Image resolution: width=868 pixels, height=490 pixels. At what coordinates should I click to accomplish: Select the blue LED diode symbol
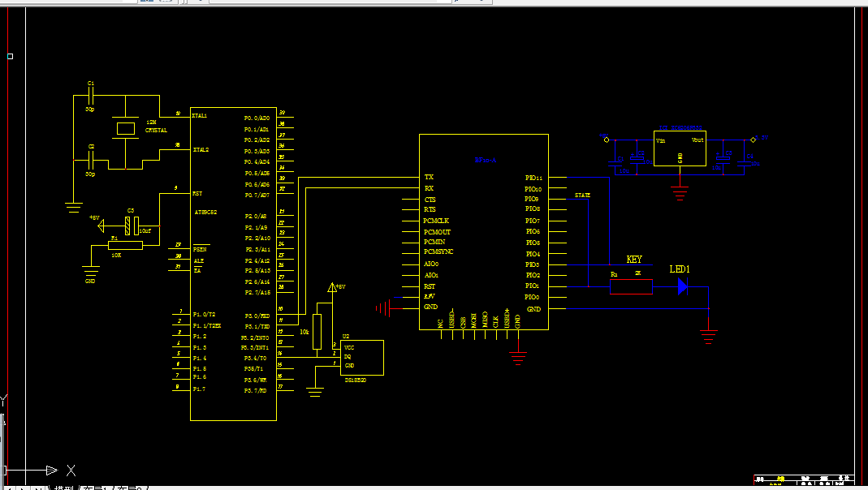click(683, 286)
